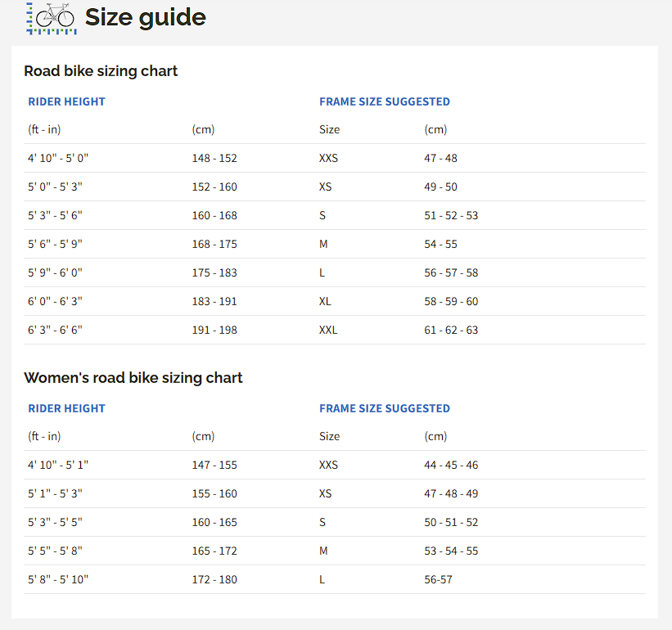
Task: Select the 5' 9" - 6' 0" rider height
Action: 55,272
